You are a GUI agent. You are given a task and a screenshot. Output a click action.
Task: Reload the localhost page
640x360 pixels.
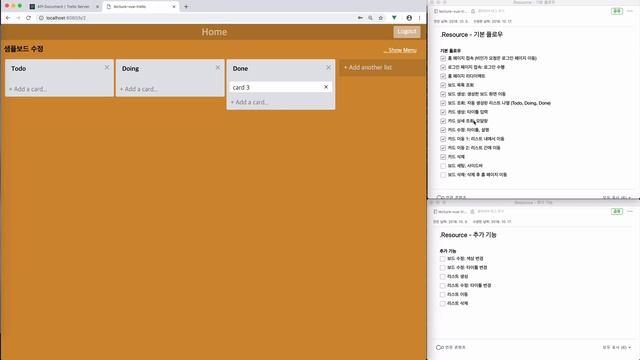[x=28, y=18]
